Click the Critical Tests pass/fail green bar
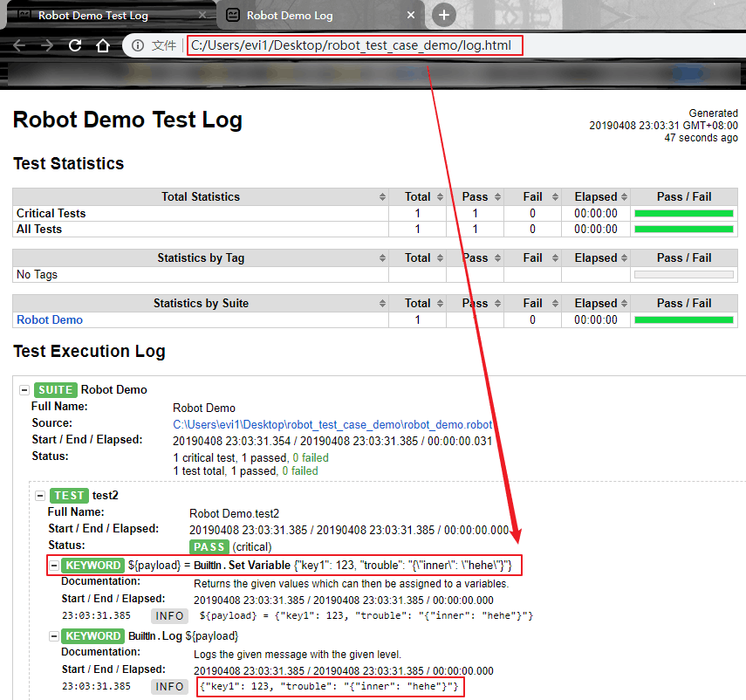Viewport: 746px width, 700px height. point(684,214)
